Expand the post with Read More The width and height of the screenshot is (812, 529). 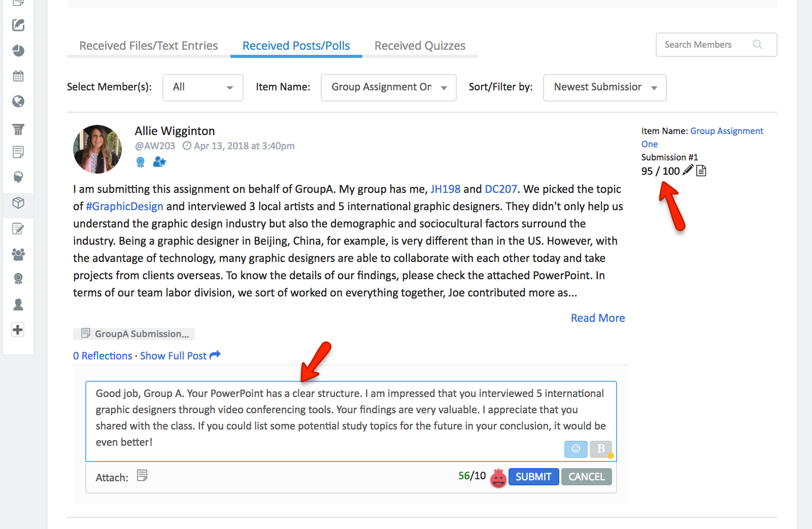tap(598, 318)
